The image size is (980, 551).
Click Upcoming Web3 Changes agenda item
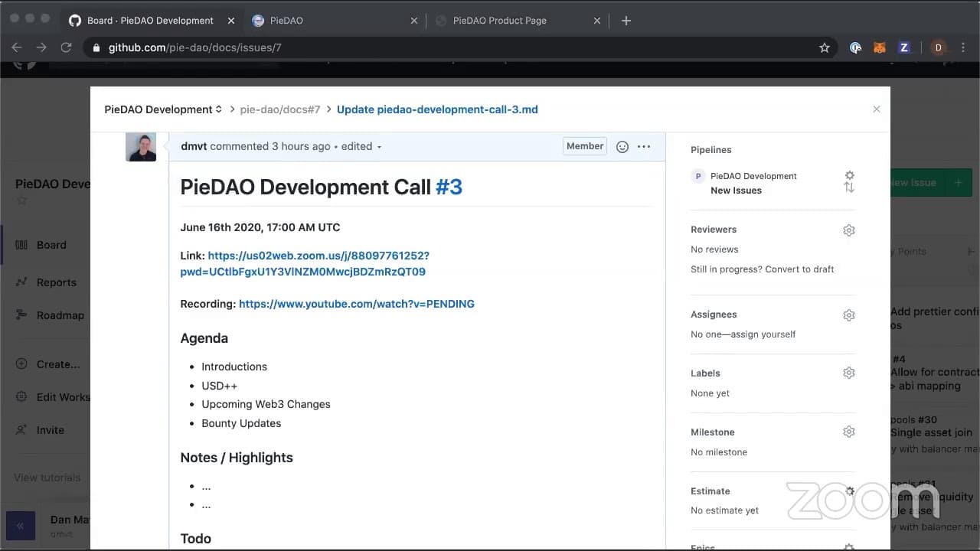click(266, 404)
